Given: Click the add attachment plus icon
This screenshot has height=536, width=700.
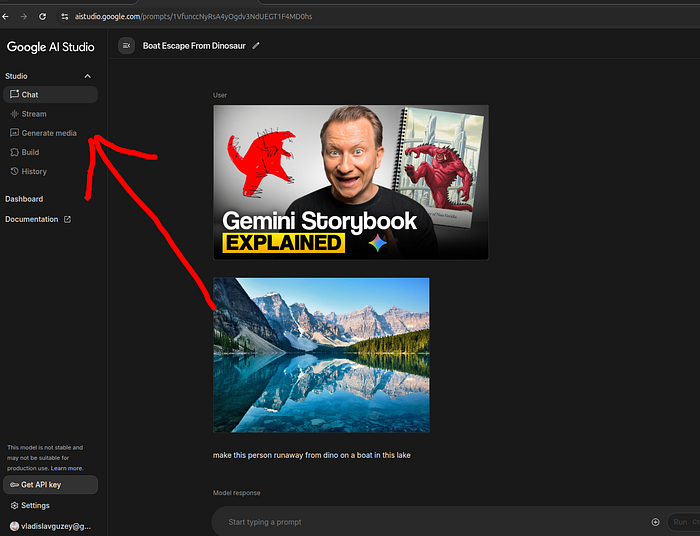Looking at the screenshot, I should click(655, 522).
